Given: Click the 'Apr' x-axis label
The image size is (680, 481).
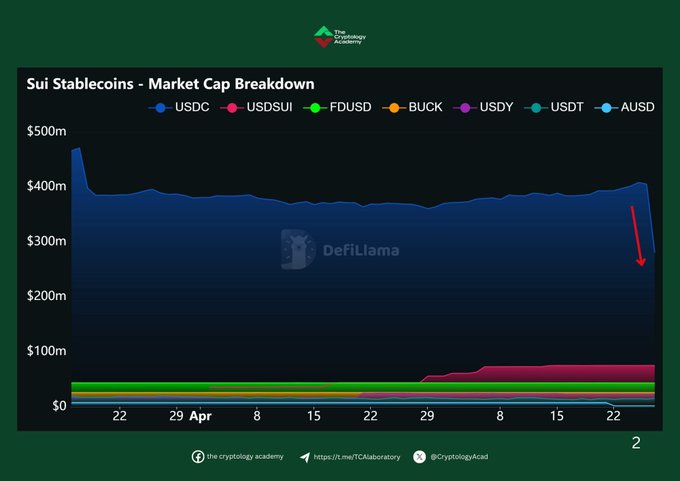Looking at the screenshot, I should coord(200,416).
